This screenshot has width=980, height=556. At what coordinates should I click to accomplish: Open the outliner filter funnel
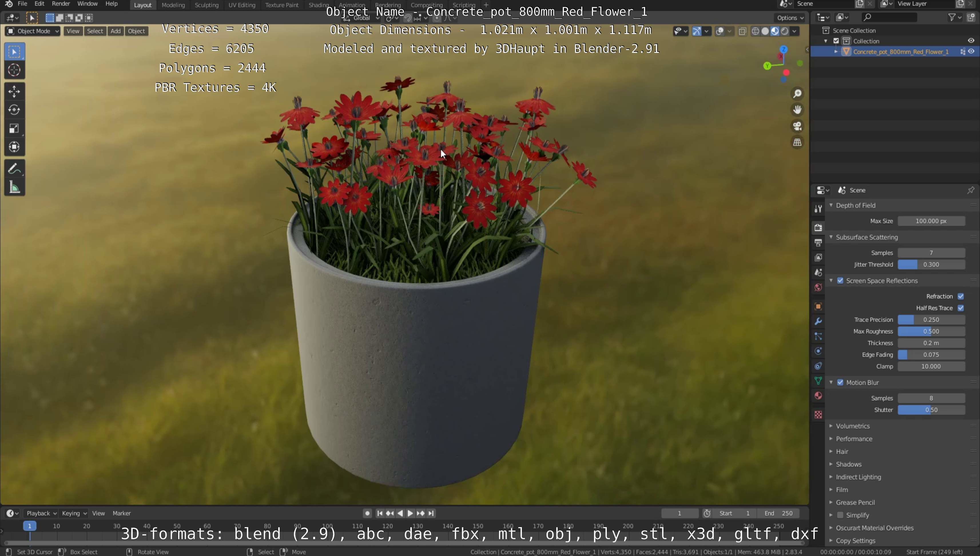[x=952, y=17]
